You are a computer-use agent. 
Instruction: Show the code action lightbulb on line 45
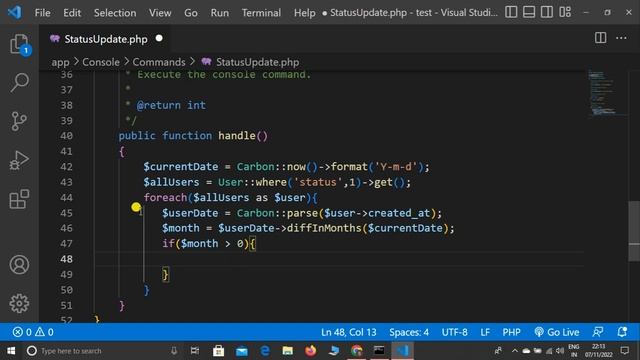pos(136,207)
